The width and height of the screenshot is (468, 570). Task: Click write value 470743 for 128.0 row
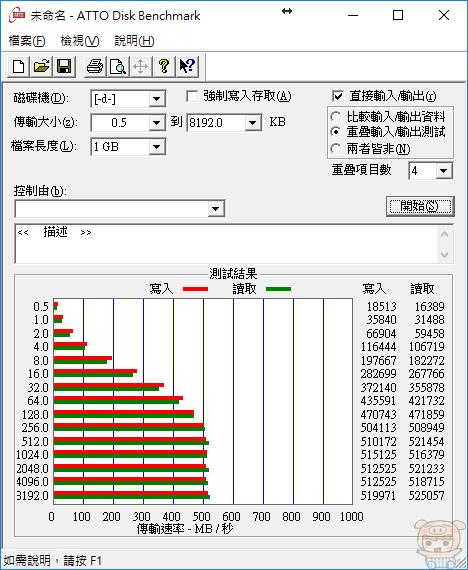(378, 415)
